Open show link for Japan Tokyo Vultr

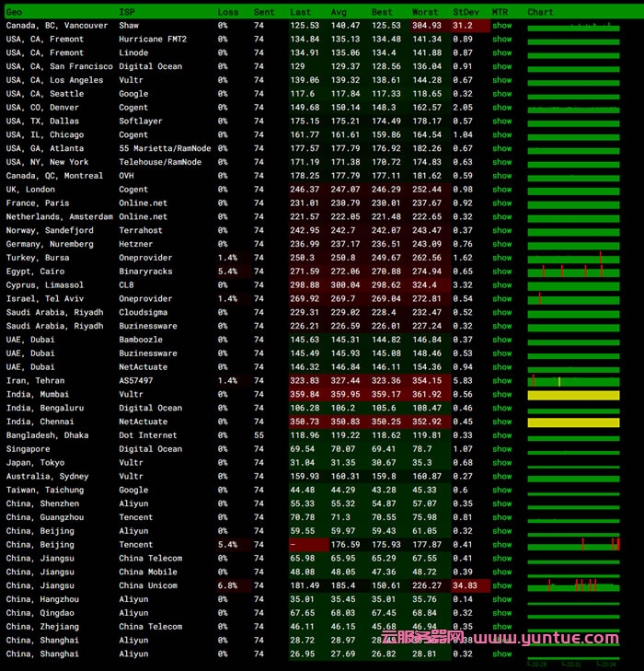click(501, 463)
